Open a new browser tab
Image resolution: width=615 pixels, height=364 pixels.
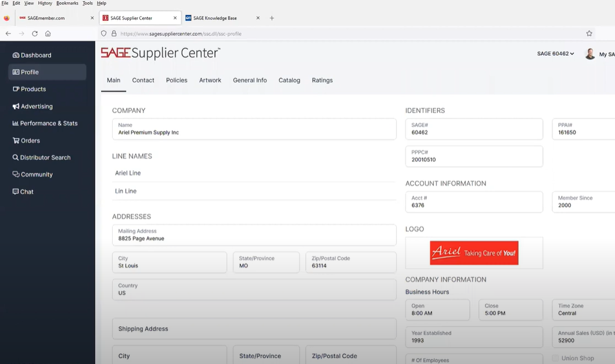click(x=272, y=18)
